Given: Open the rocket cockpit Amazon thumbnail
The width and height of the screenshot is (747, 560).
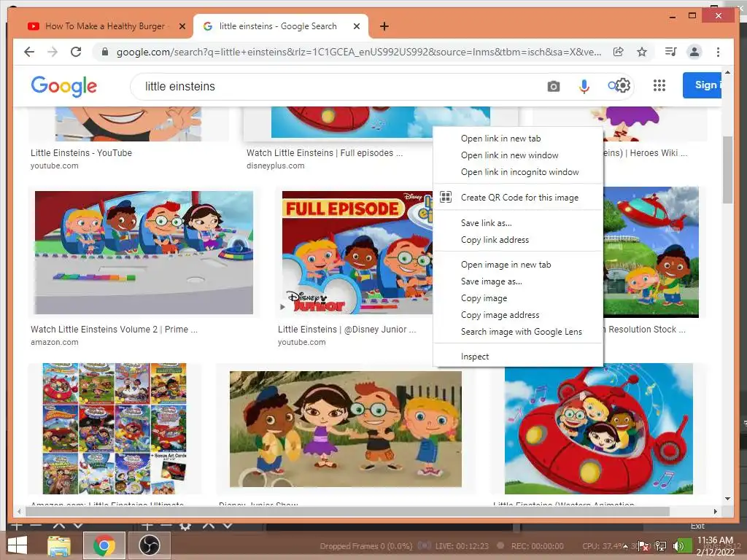Looking at the screenshot, I should (x=144, y=252).
